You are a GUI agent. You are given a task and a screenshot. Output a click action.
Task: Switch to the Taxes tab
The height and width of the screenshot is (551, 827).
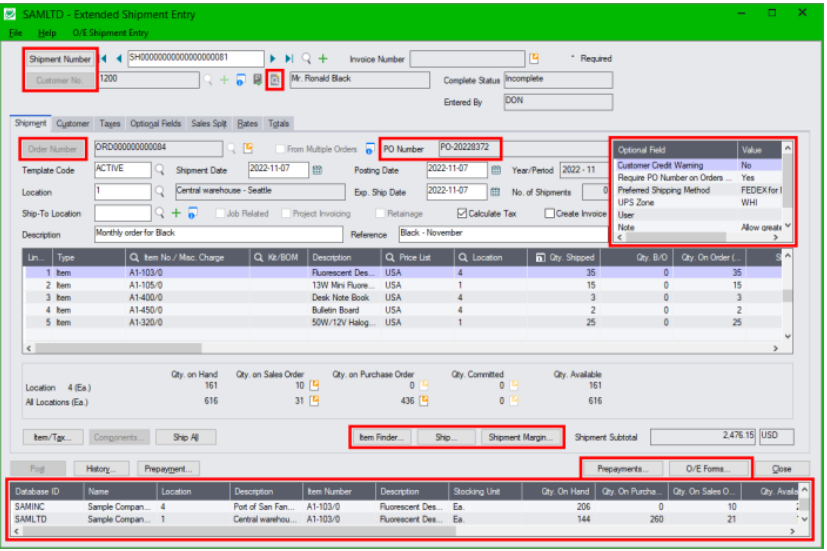(x=110, y=123)
